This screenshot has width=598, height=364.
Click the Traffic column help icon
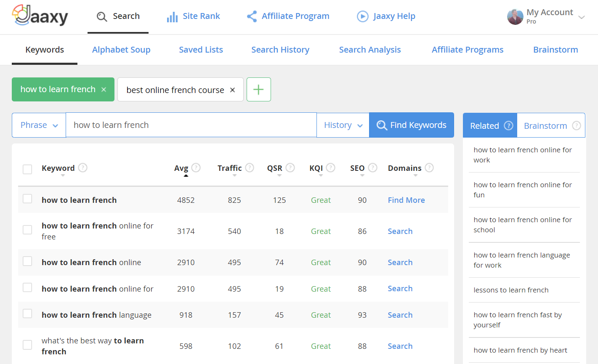(250, 167)
